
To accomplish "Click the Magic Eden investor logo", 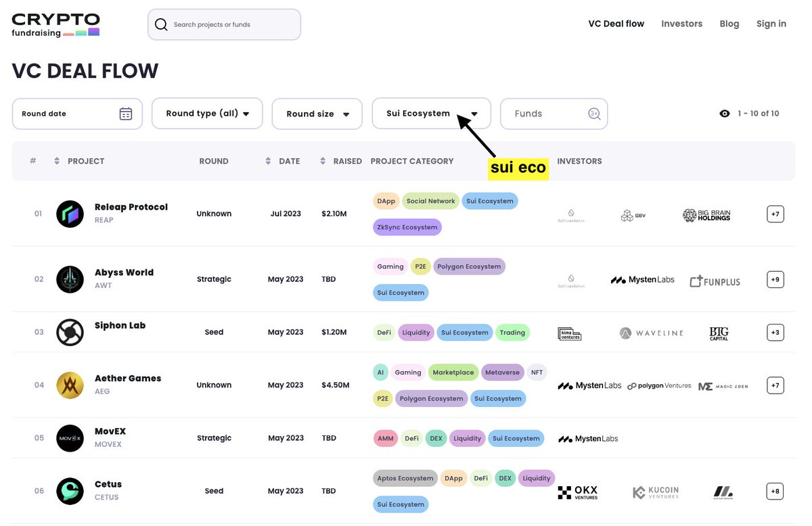I will coord(723,387).
